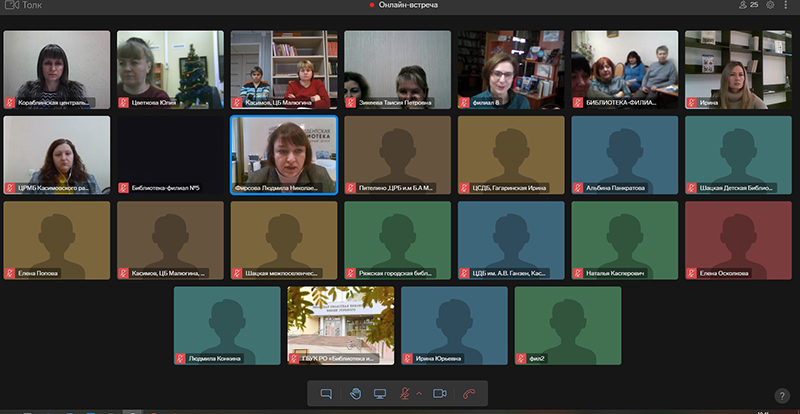Screen dimensions: 800x414
Task: Start screen sharing with the monitor icon
Action: (380, 394)
